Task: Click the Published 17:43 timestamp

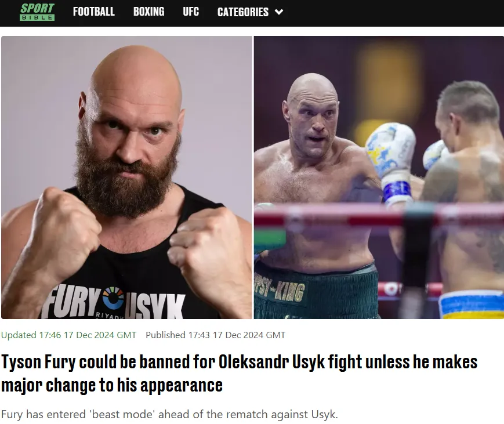Action: coord(215,335)
